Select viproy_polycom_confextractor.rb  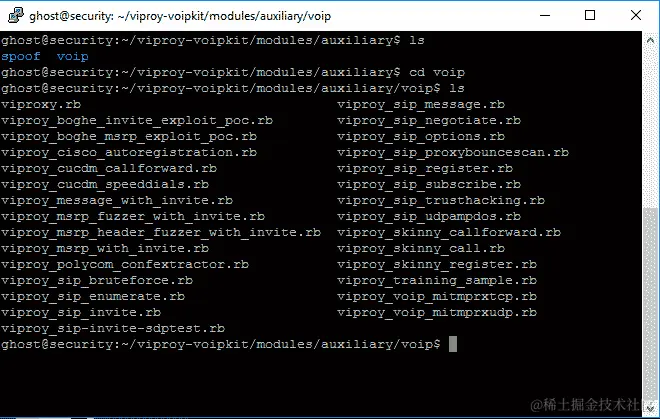pos(125,264)
